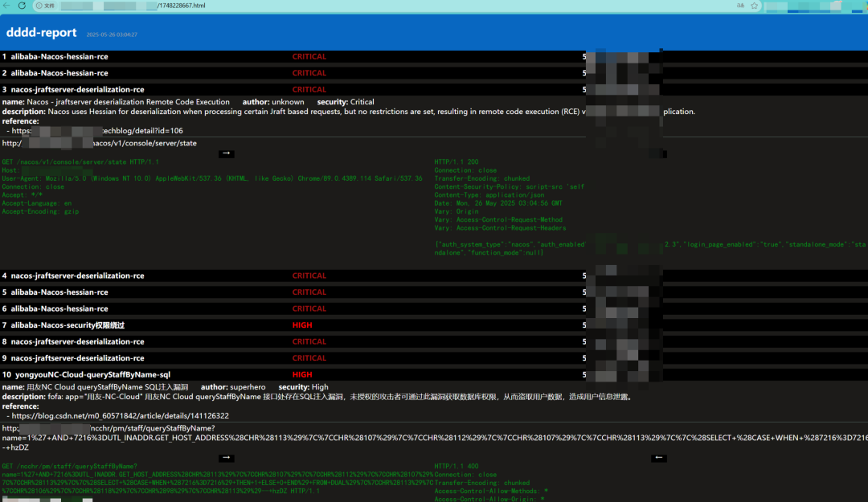Click the 'GET /nacos/v1/console/server/state HTTP/1.1' request line
Screen dimensions: 868x502
(x=80, y=162)
